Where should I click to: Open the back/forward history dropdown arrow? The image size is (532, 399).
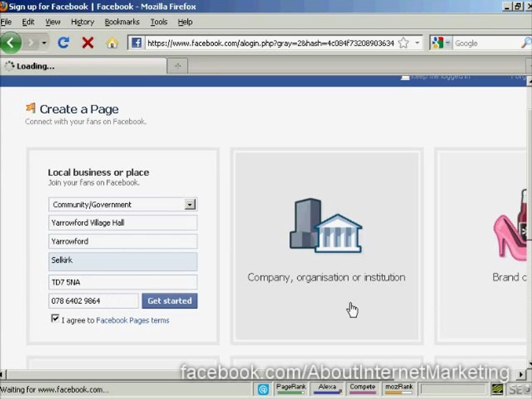[x=44, y=43]
